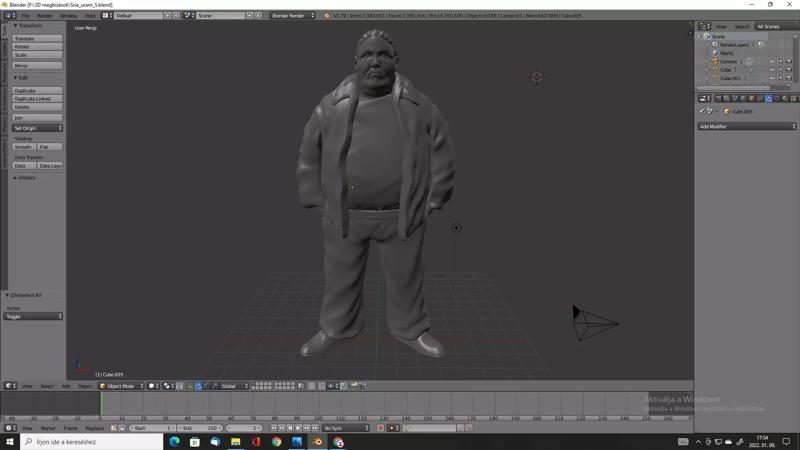
Task: Open the Set Origin dropdown
Action: [x=38, y=128]
